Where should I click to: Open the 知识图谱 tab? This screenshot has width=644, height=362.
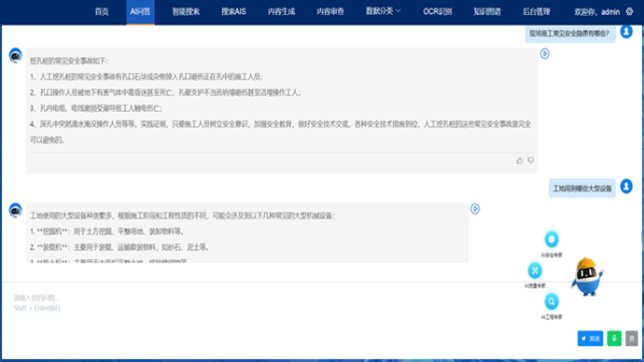tap(487, 12)
